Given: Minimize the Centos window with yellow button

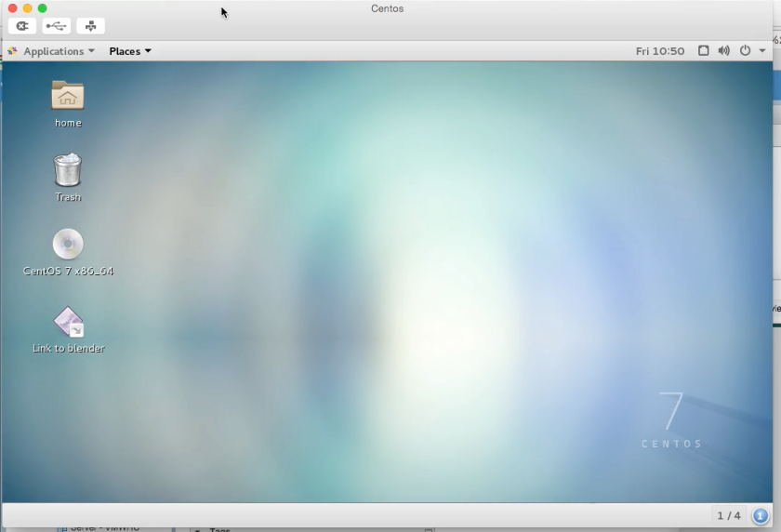Looking at the screenshot, I should pos(28,8).
